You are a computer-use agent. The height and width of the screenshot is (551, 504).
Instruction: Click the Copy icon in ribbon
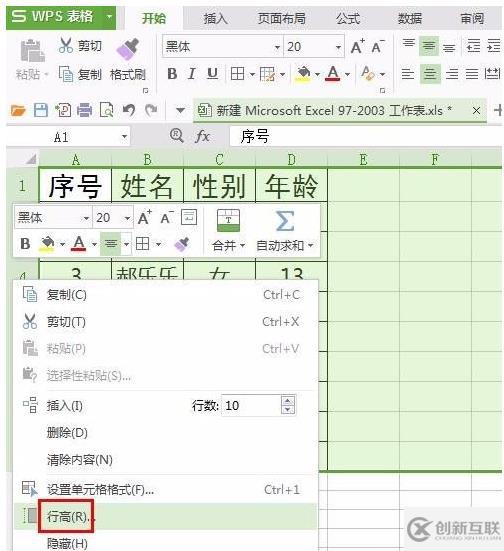(65, 74)
